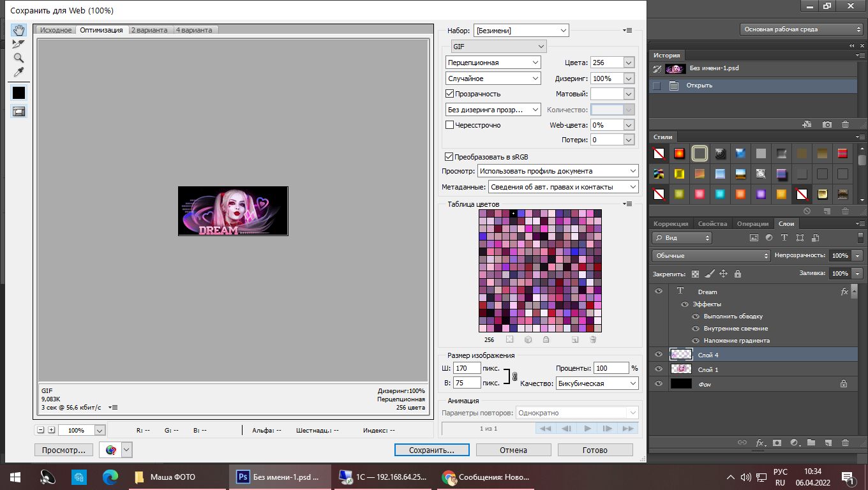
Task: Switch to the 2 варианта tab
Action: (x=150, y=30)
